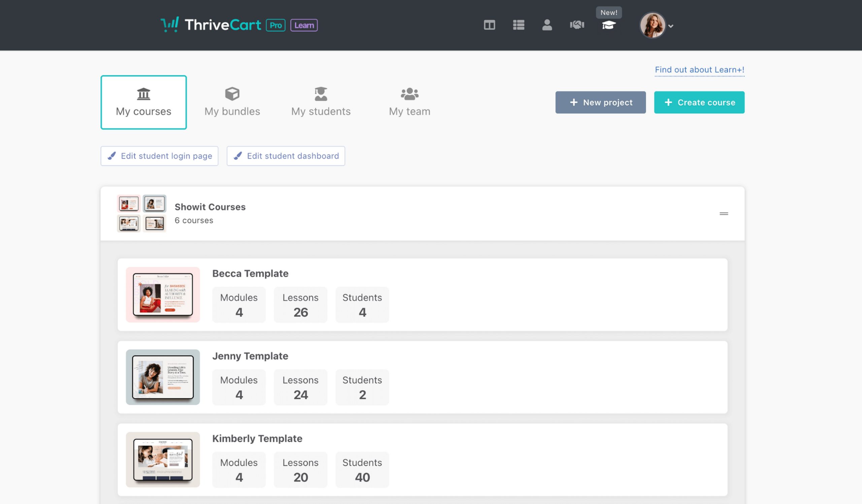Switch to My students tab
Viewport: 862px width, 504px height.
pos(321,102)
